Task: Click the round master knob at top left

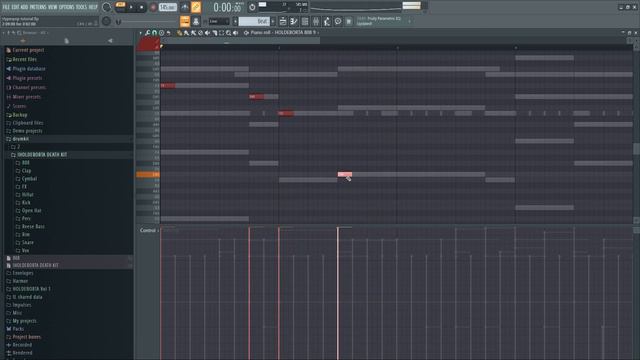Action: (x=107, y=7)
